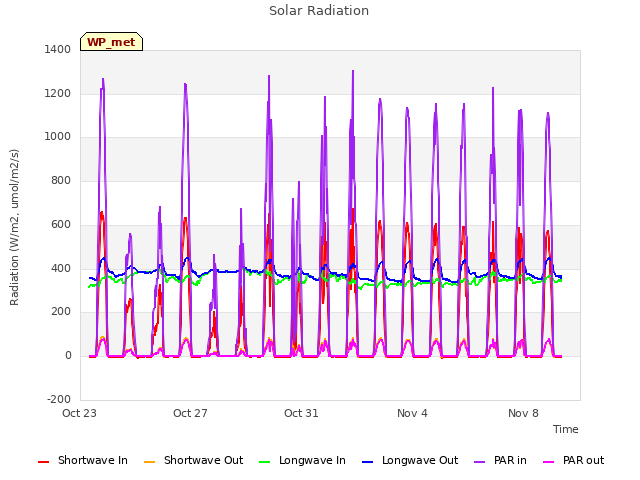
Task: Click the purple PAR in legend swatch
Action: pyautogui.click(x=480, y=462)
